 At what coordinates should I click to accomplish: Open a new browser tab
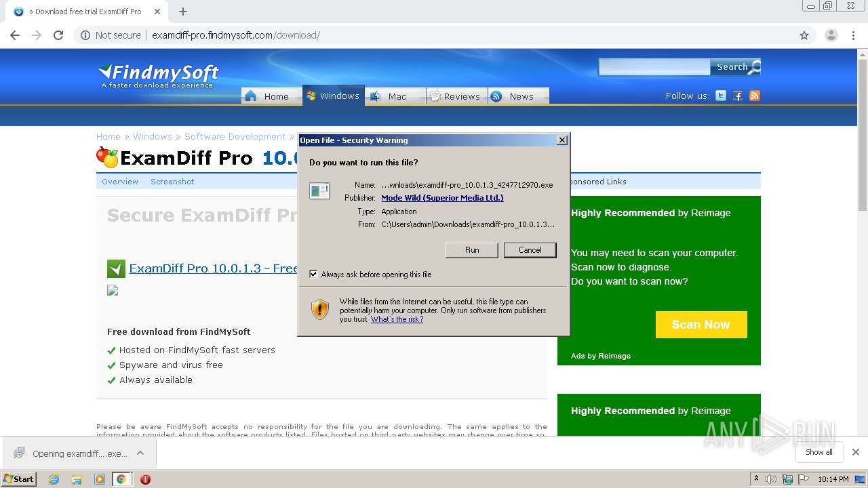(x=183, y=12)
